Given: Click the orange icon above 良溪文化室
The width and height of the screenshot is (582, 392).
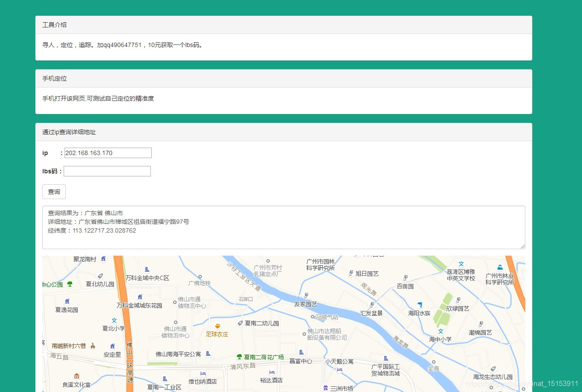Looking at the screenshot, I should [77, 376].
